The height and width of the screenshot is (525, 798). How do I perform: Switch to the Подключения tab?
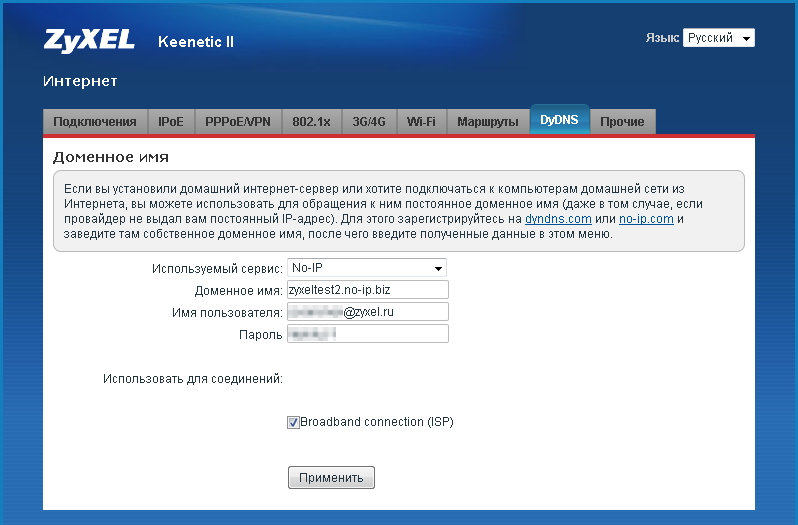95,122
